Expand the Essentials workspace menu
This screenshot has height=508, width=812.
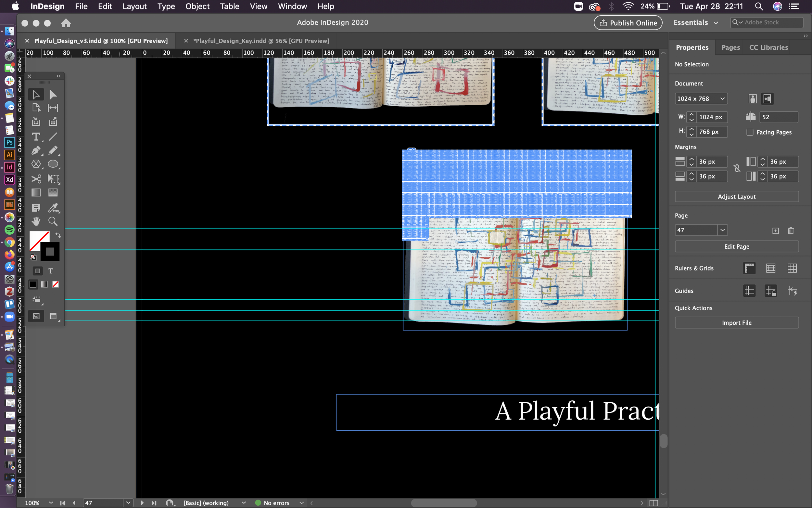(695, 22)
